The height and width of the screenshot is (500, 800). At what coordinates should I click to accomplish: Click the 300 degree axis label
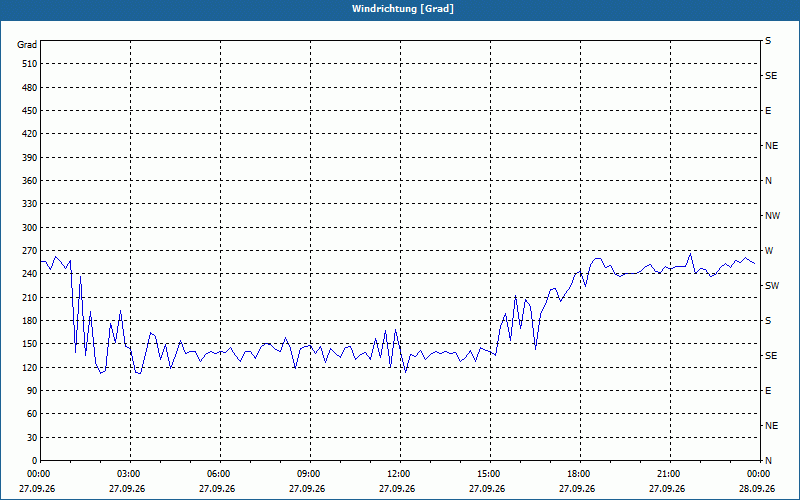[x=30, y=228]
